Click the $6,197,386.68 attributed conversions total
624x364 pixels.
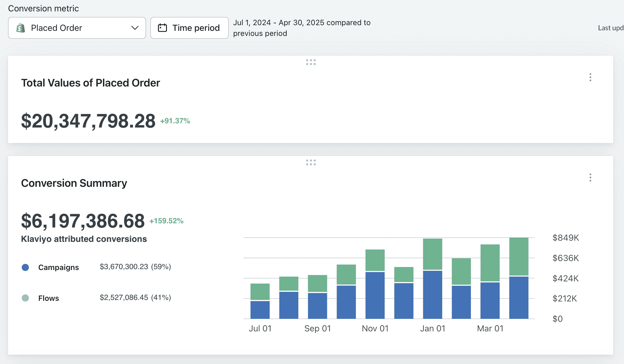pyautogui.click(x=83, y=221)
